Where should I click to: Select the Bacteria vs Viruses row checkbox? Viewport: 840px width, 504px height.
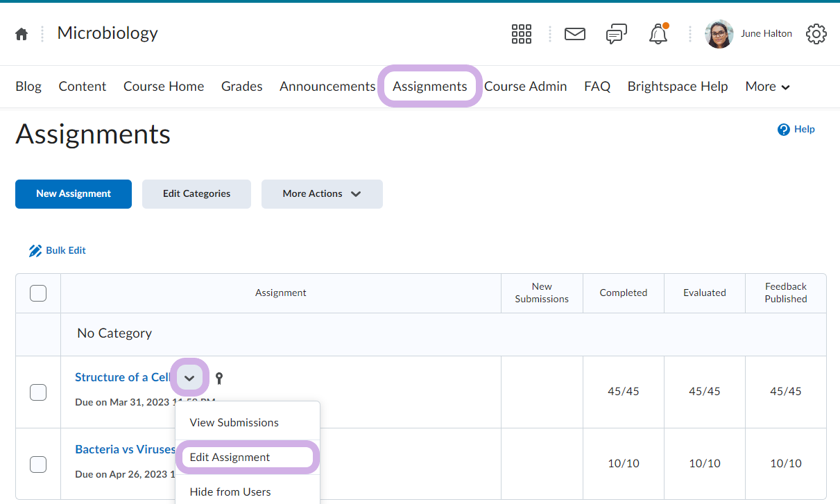click(38, 464)
